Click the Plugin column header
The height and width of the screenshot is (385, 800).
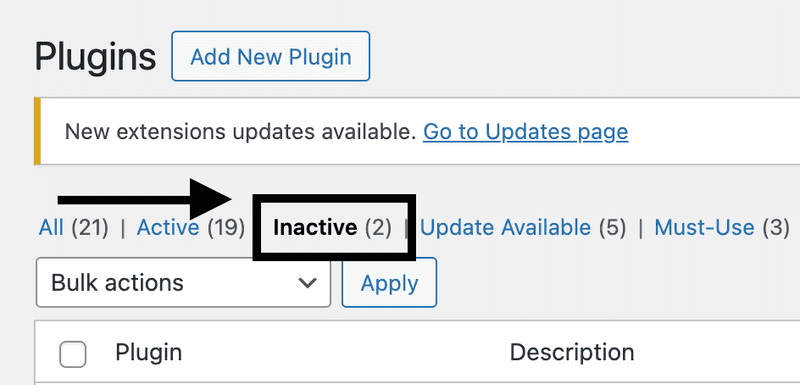[148, 353]
